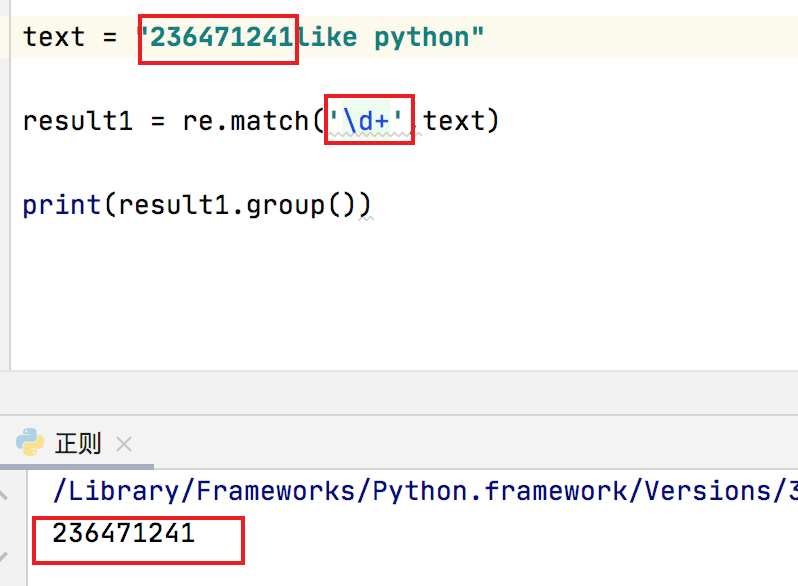
Task: Click the 'like python' string in code
Action: coord(384,38)
